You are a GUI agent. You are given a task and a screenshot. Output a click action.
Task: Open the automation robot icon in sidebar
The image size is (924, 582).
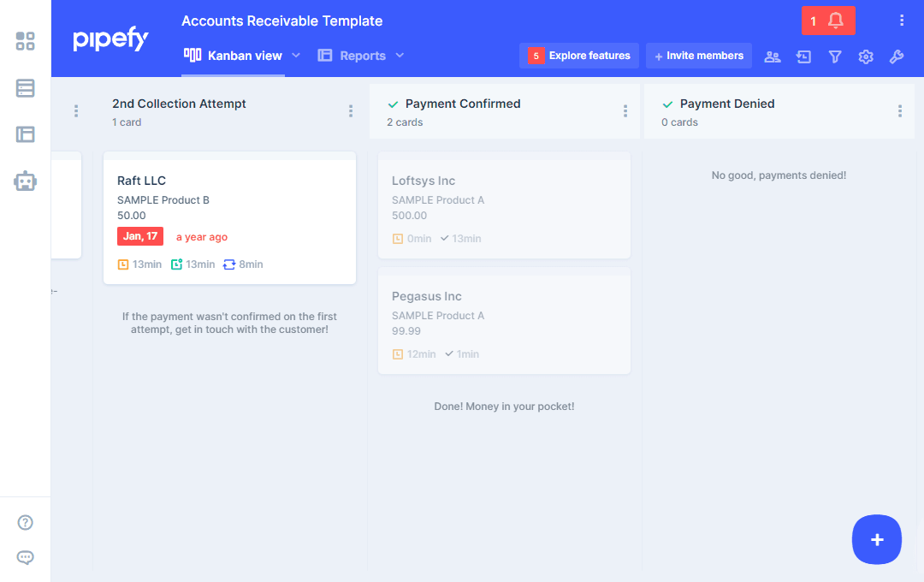coord(26,181)
